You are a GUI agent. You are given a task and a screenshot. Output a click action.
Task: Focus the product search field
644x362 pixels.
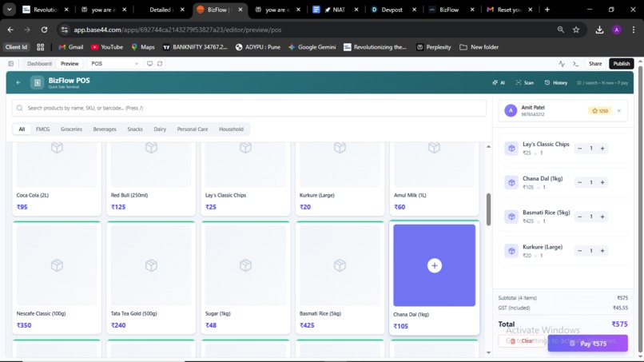click(x=249, y=108)
